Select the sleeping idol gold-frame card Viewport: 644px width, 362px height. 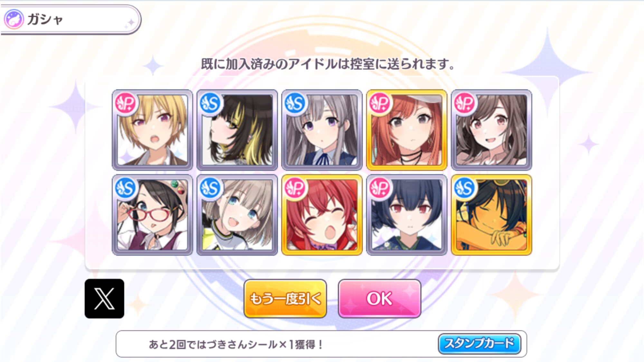[x=491, y=215]
